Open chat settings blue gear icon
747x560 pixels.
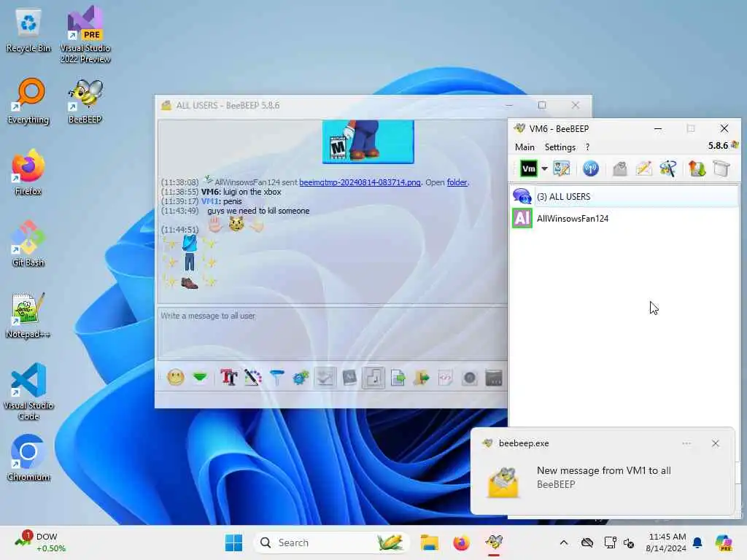(301, 378)
